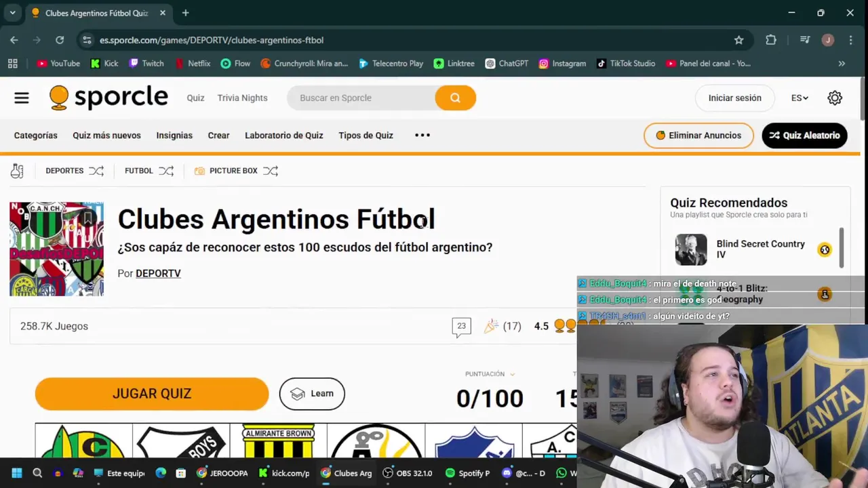Go back to previous page
This screenshot has height=488, width=868.
[x=14, y=40]
